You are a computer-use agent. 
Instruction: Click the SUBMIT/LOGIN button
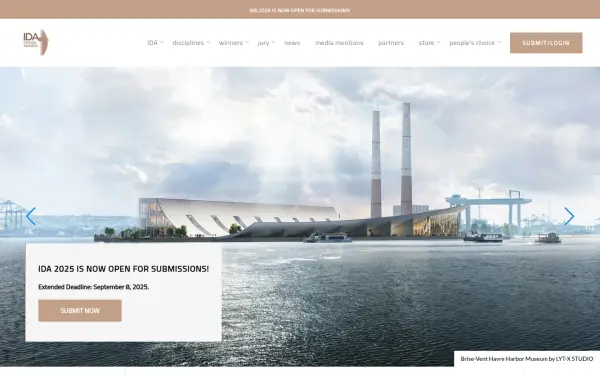546,43
